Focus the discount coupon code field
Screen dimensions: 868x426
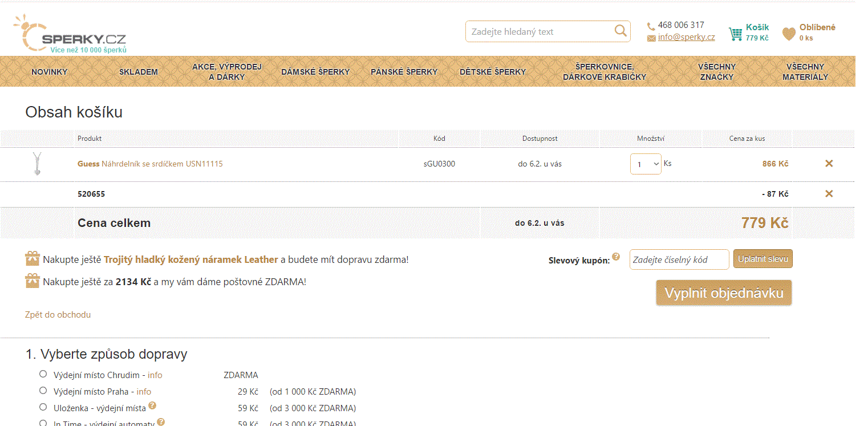tap(679, 259)
